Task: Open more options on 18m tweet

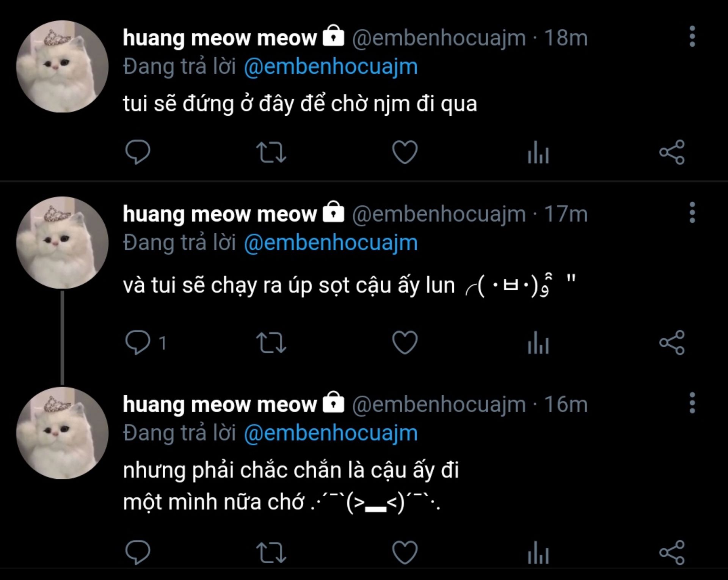Action: pos(692,36)
